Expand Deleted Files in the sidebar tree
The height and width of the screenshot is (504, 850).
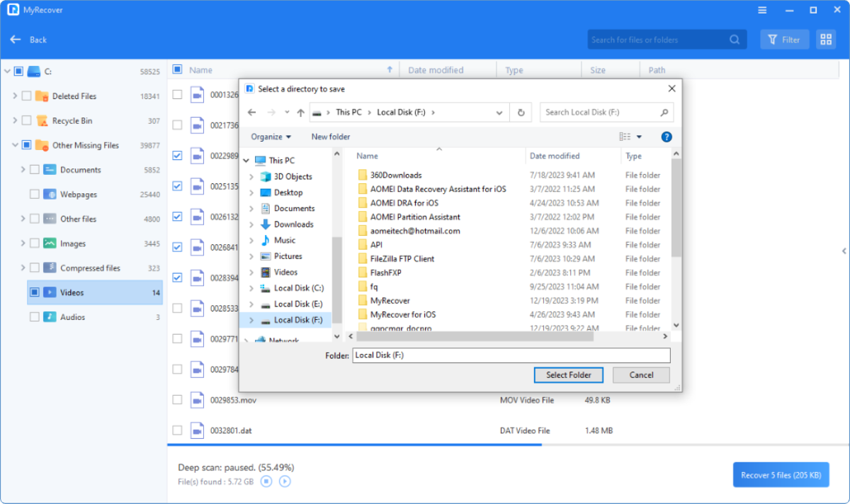tap(15, 96)
